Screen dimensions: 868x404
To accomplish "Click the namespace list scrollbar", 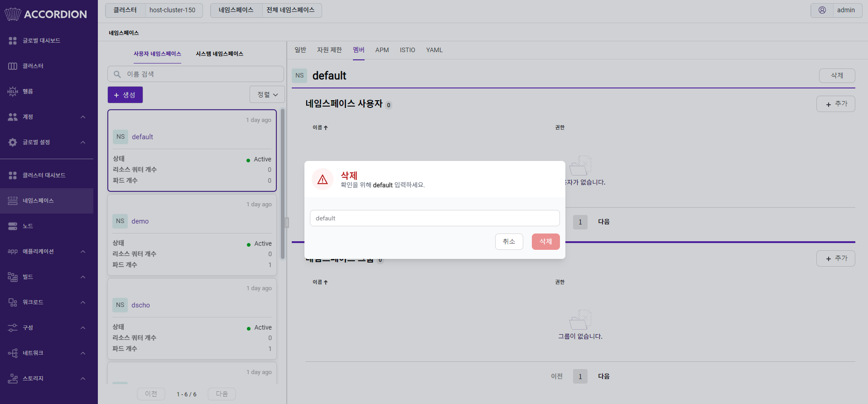I will coord(283,184).
